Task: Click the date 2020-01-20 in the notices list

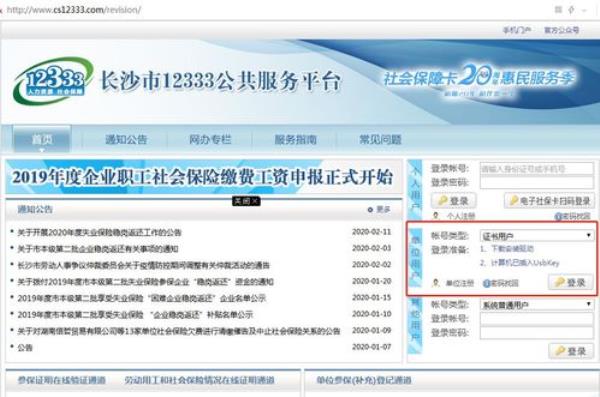Action: click(372, 281)
